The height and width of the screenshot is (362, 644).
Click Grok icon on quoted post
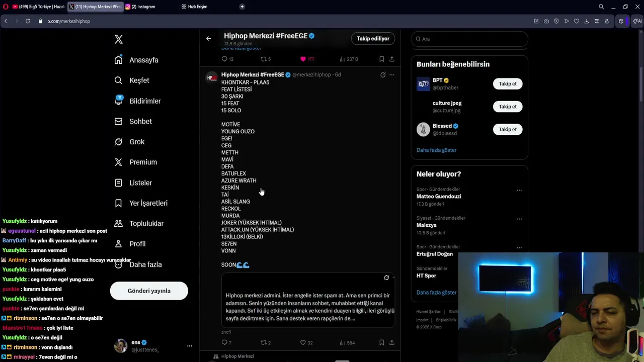[386, 278]
